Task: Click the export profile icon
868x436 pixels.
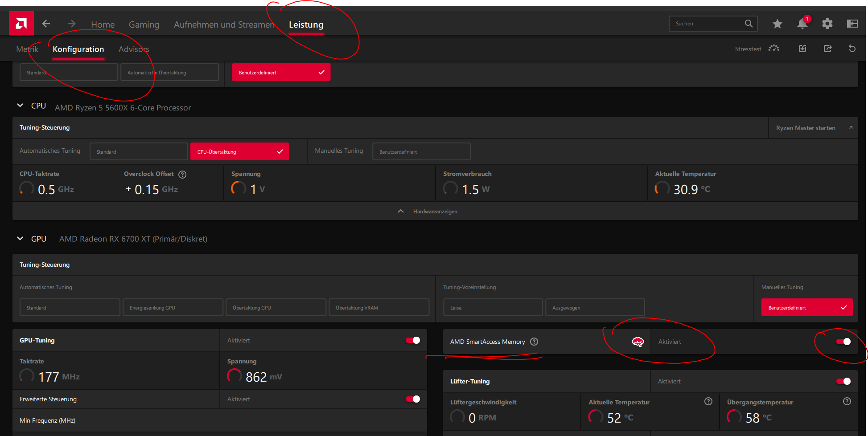Action: click(x=827, y=49)
